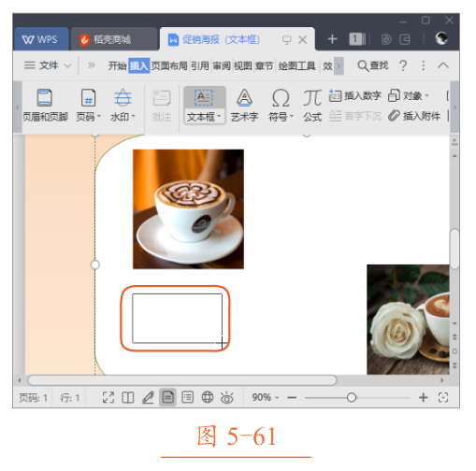Switch to web layout globe icon
Viewport: 476px width, 471px height.
click(x=208, y=397)
